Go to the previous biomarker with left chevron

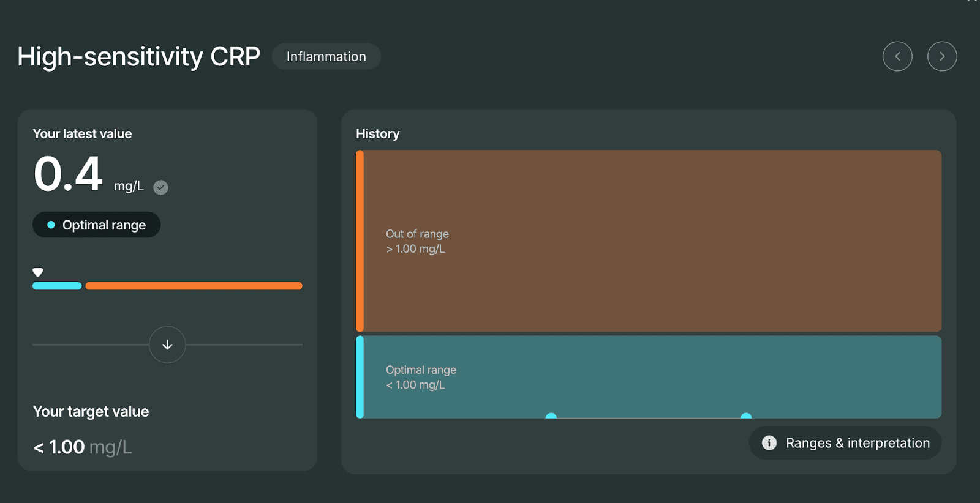[897, 56]
